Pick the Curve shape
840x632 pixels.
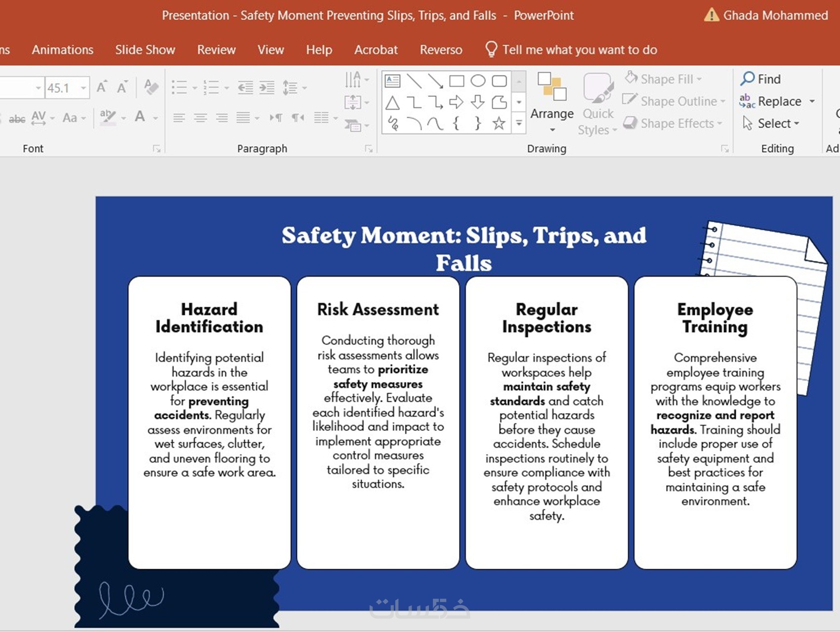[x=435, y=124]
